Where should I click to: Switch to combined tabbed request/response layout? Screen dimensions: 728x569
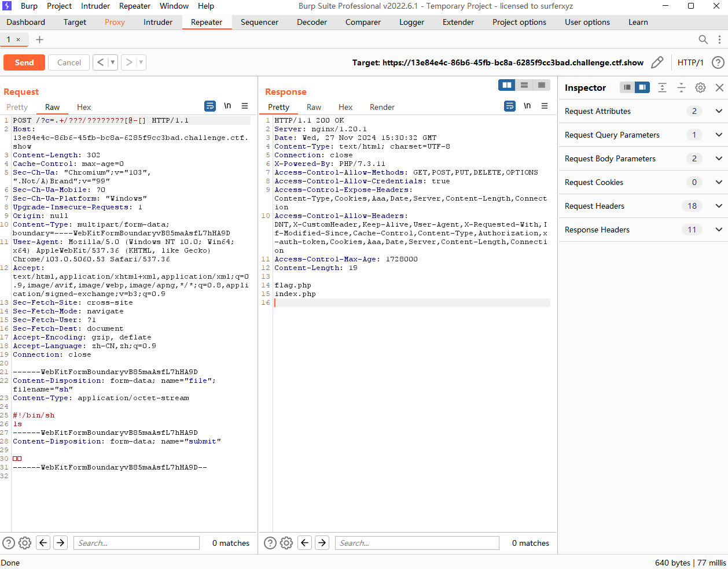(x=542, y=85)
